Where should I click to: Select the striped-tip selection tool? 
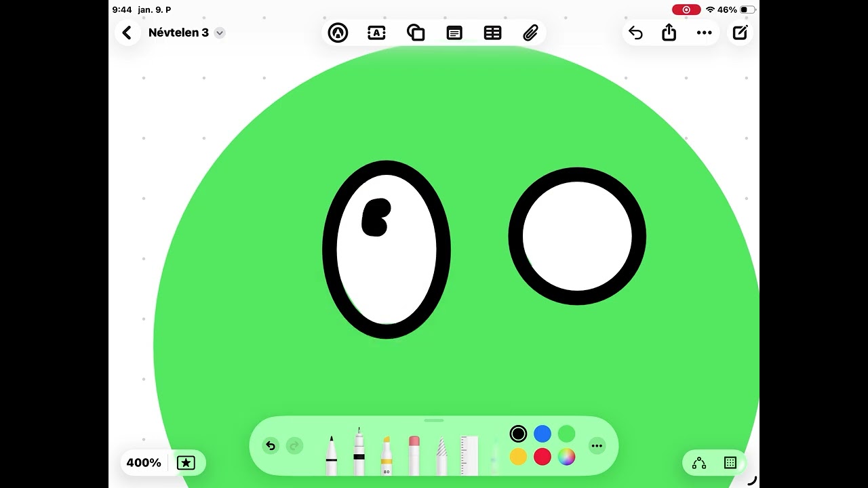442,455
